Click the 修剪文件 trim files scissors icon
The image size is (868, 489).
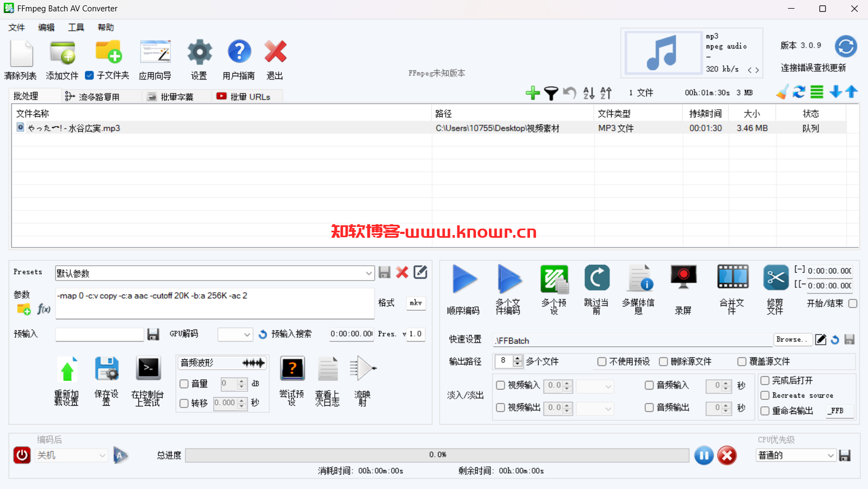point(776,278)
